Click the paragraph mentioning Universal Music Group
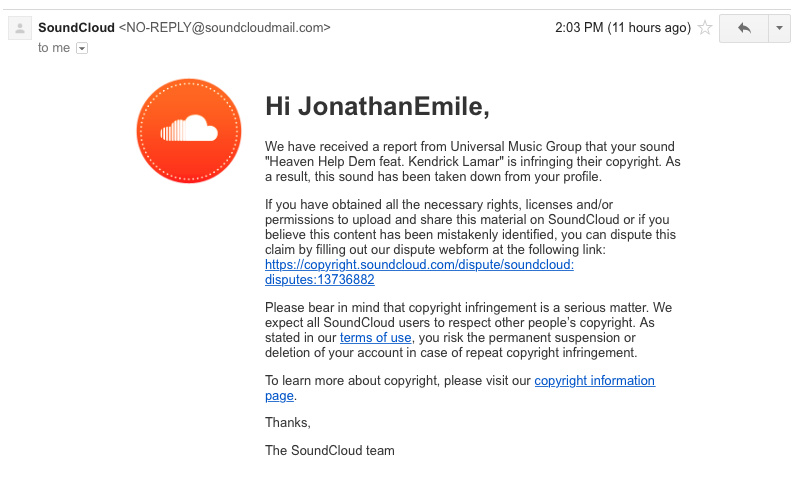This screenshot has height=486, width=804. pos(472,161)
